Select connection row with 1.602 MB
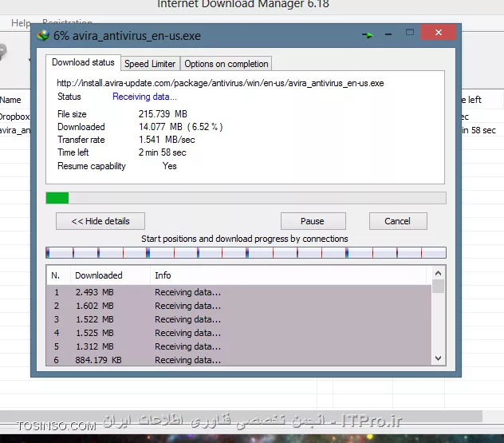 tap(238, 306)
